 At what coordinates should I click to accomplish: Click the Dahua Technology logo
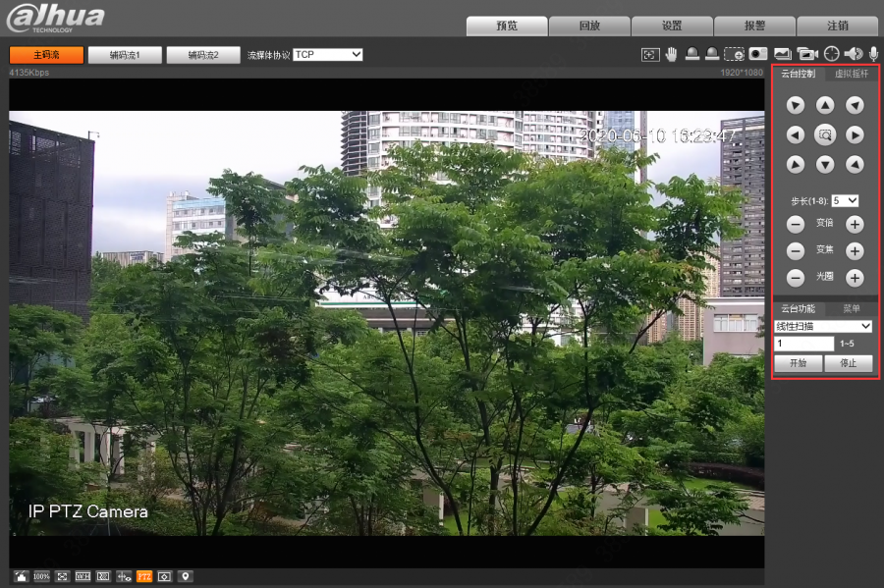point(56,19)
